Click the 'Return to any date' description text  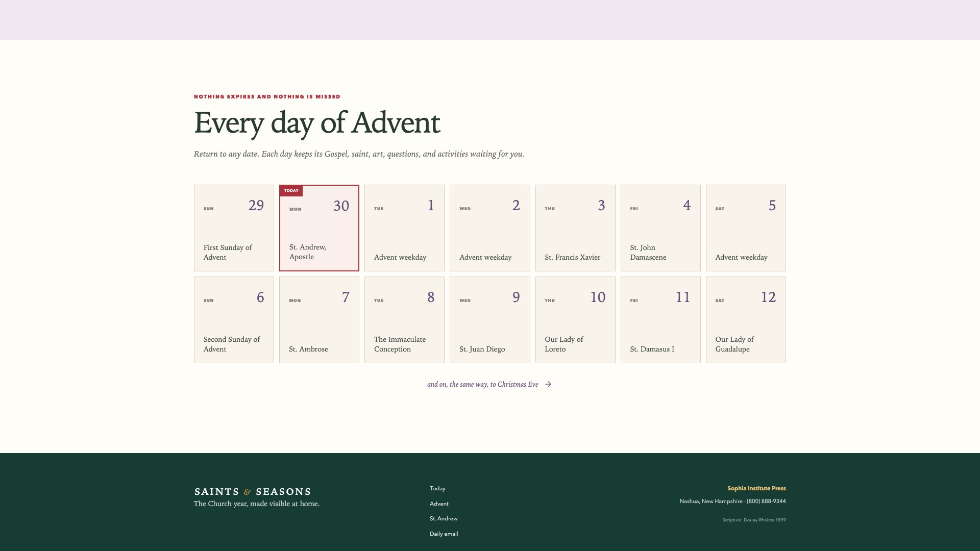359,154
